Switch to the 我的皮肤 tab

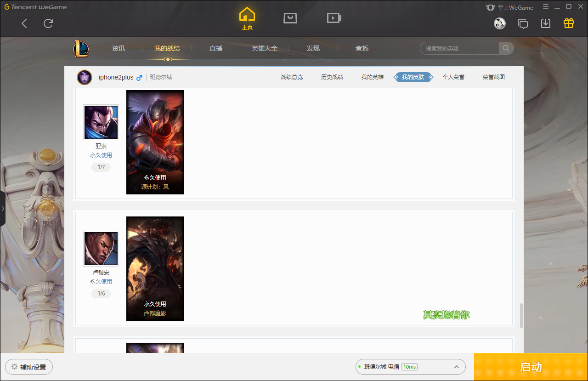(413, 77)
